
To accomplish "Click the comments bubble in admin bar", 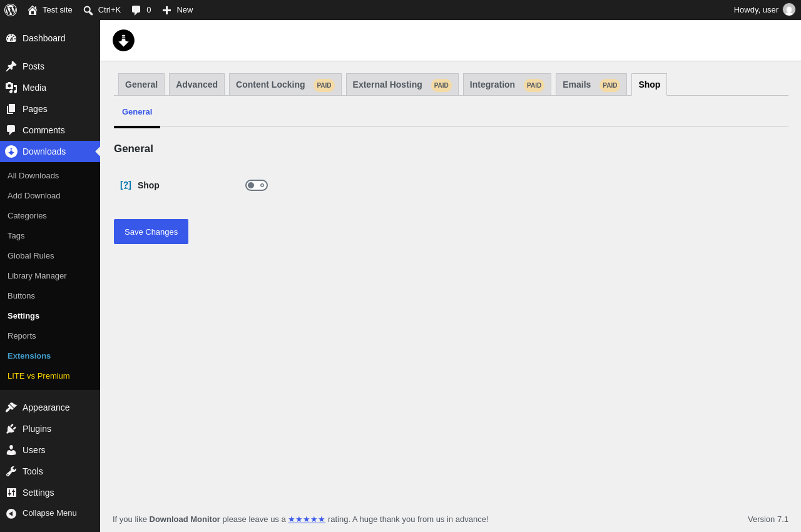I will pos(136,10).
